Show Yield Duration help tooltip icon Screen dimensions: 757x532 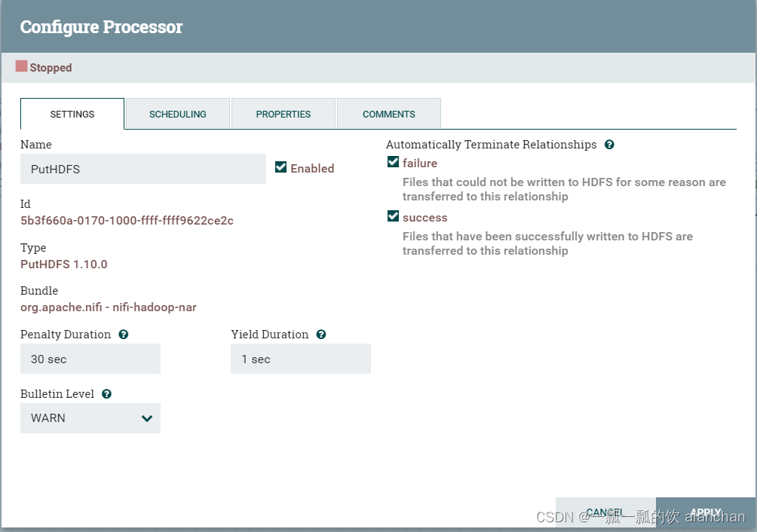click(321, 335)
